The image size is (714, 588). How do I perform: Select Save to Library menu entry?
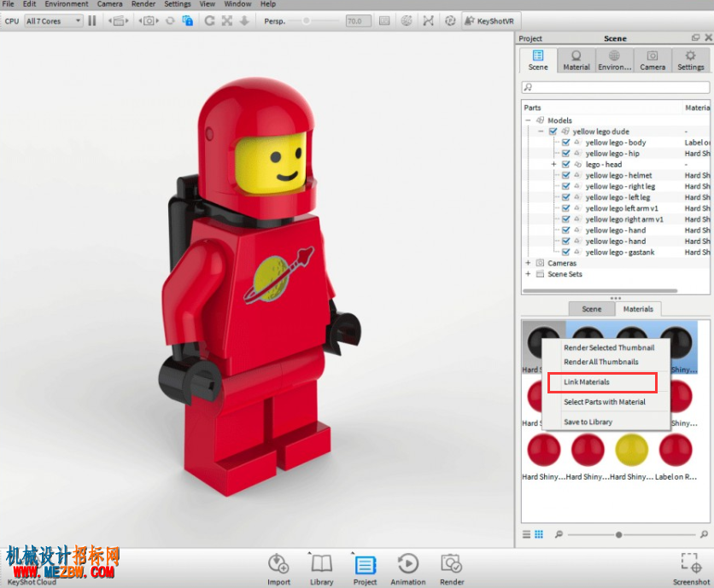click(x=588, y=422)
